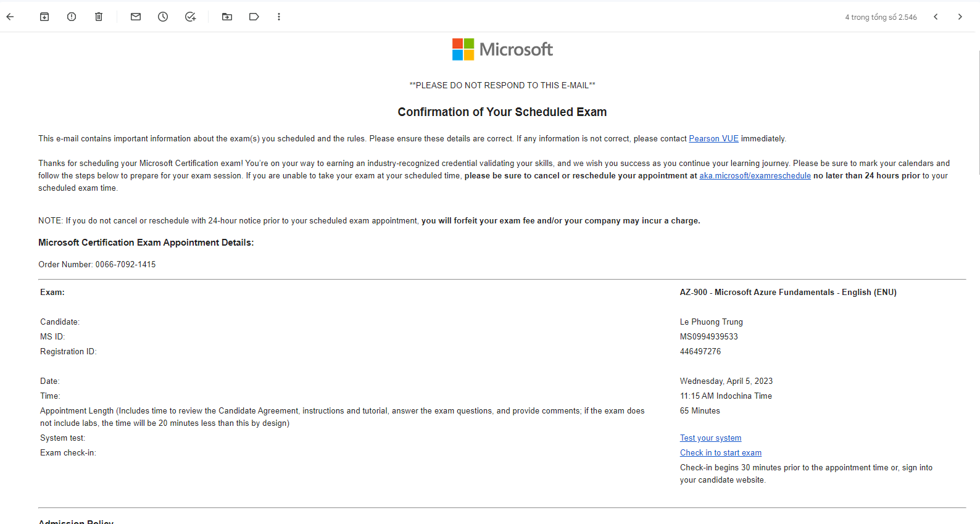Go back to inbox arrow
The height and width of the screenshot is (524, 980).
pos(10,17)
